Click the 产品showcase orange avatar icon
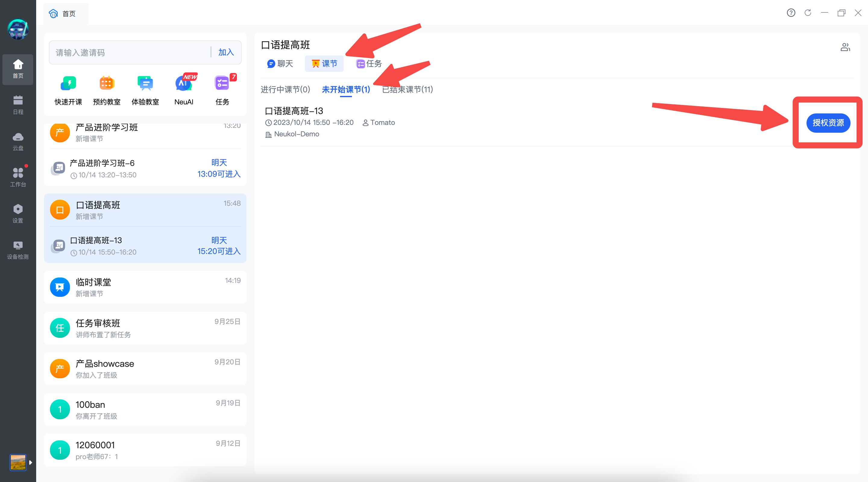Viewport: 868px width, 482px height. (x=60, y=368)
